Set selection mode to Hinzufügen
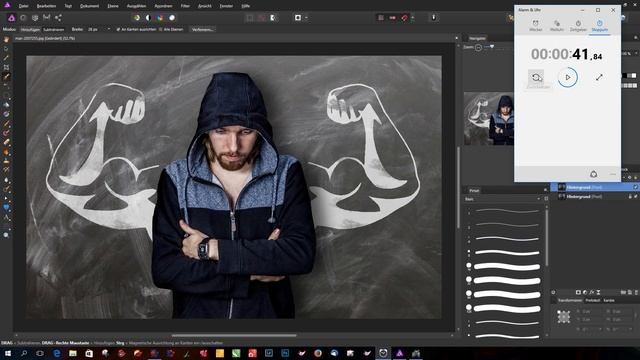This screenshot has width=640, height=360. 30,29
